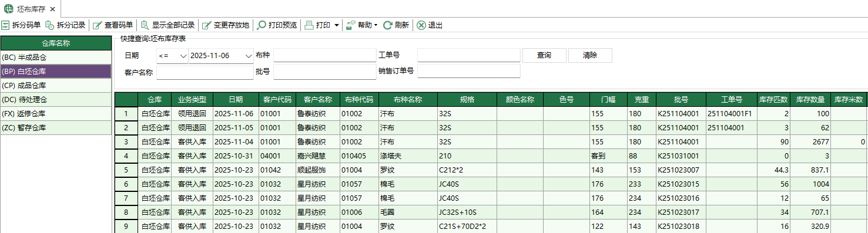868x233 pixels.
Task: Click the 颜色名称 column header
Action: point(520,100)
